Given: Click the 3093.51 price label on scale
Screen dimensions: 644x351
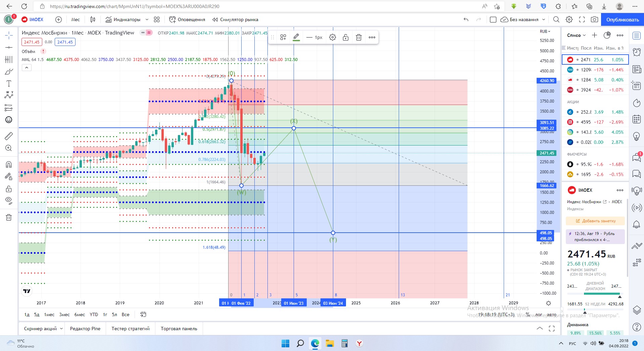Looking at the screenshot, I should pyautogui.click(x=547, y=122).
